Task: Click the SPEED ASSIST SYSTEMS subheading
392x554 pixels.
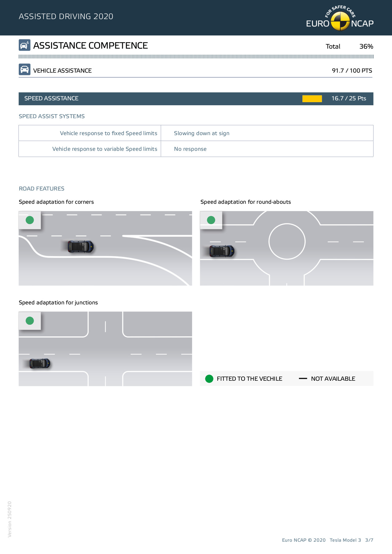Action: point(52,116)
